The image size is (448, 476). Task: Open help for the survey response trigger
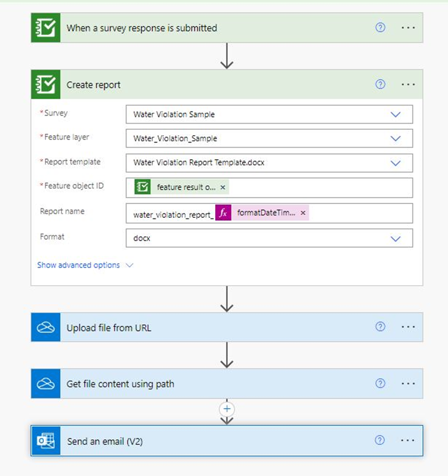coord(380,28)
